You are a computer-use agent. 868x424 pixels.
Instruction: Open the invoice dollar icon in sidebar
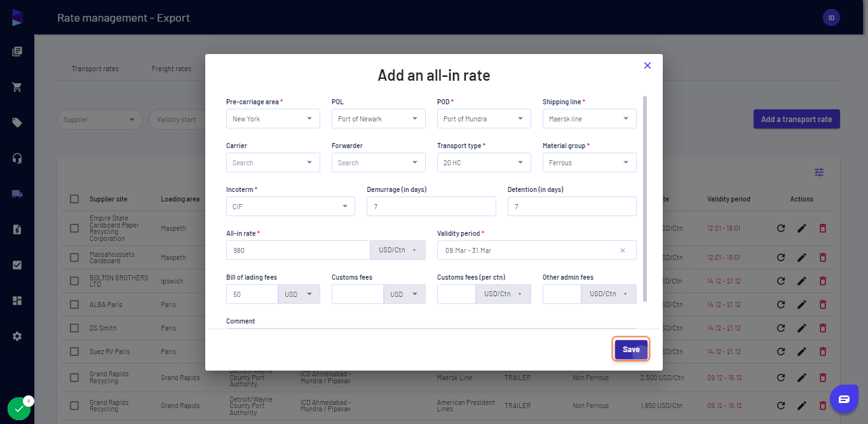pyautogui.click(x=17, y=229)
